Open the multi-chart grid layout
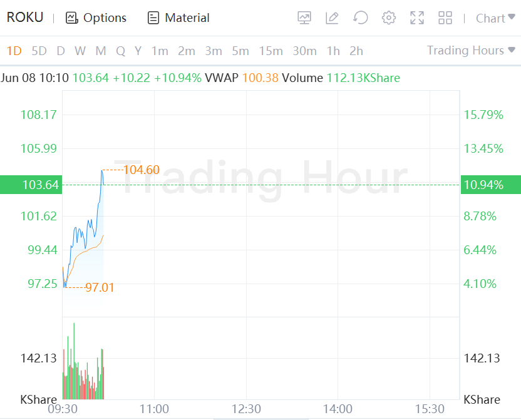This screenshot has width=521, height=420. (x=445, y=18)
